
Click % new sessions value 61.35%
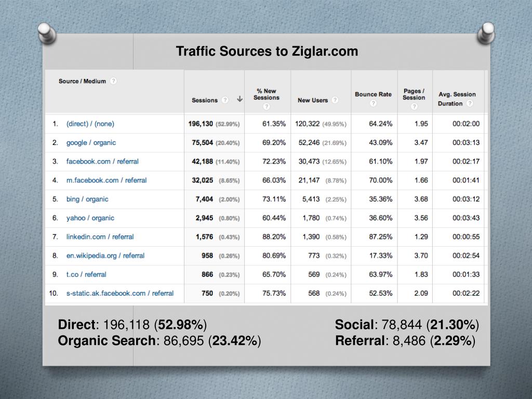(x=274, y=124)
